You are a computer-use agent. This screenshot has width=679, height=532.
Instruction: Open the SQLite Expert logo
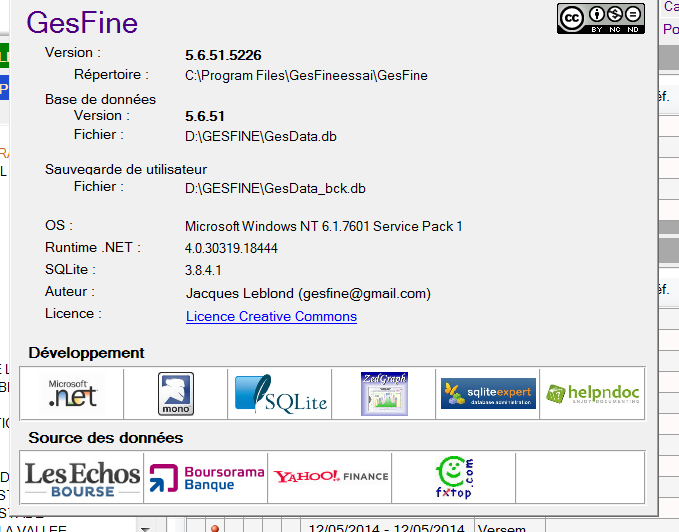(488, 394)
